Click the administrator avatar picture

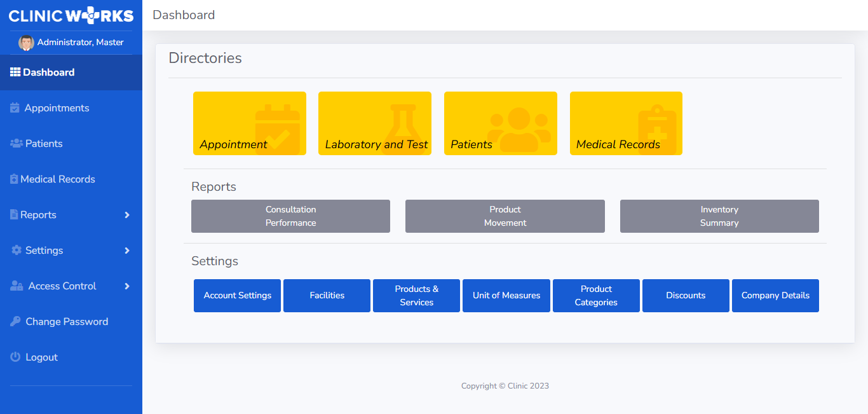[x=26, y=43]
